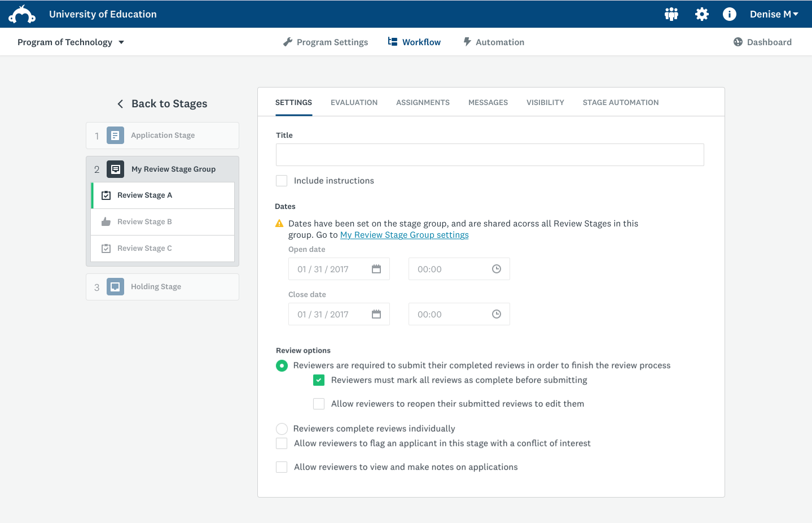The image size is (812, 523).
Task: Click into the Title input field
Action: point(489,155)
